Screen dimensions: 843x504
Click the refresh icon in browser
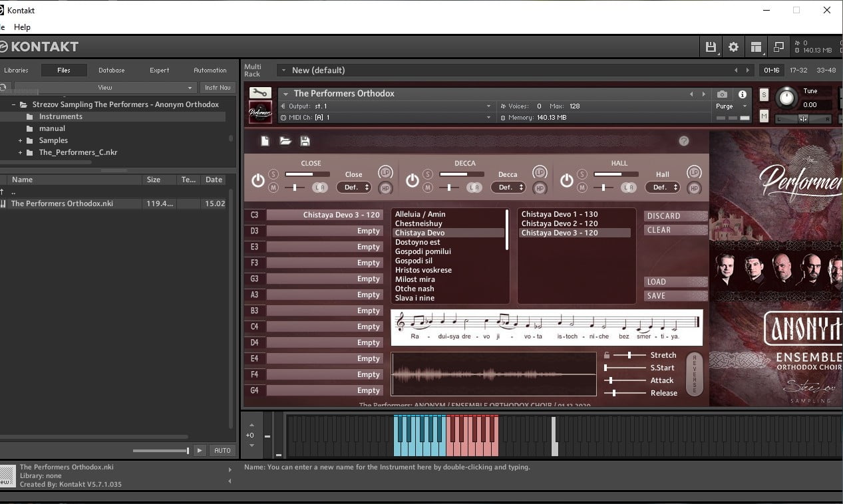tap(3, 87)
